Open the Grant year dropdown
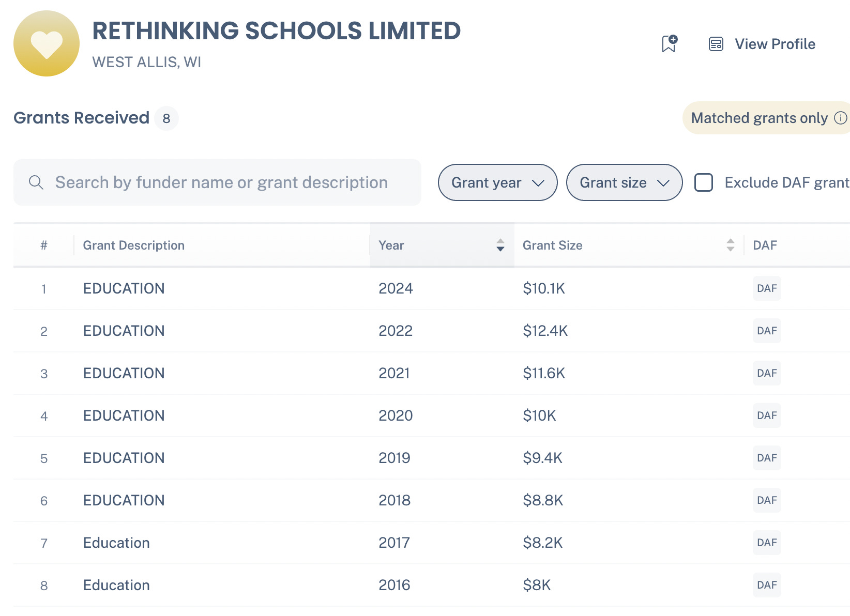This screenshot has width=850, height=616. click(x=497, y=182)
